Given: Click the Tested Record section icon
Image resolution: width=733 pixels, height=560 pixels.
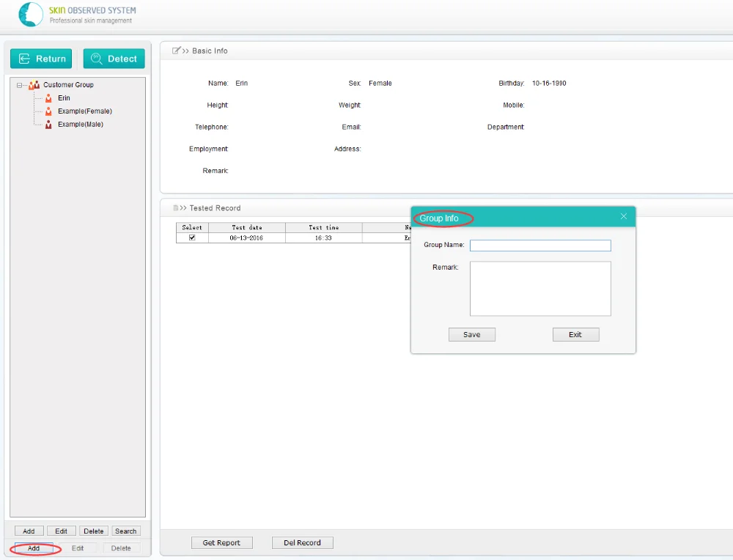Looking at the screenshot, I should (x=176, y=208).
